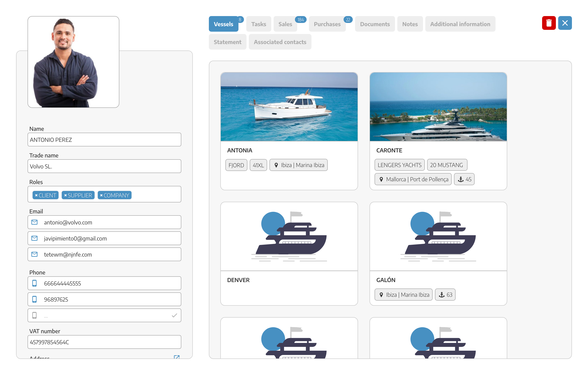Open the Tasks tab

pos(259,24)
